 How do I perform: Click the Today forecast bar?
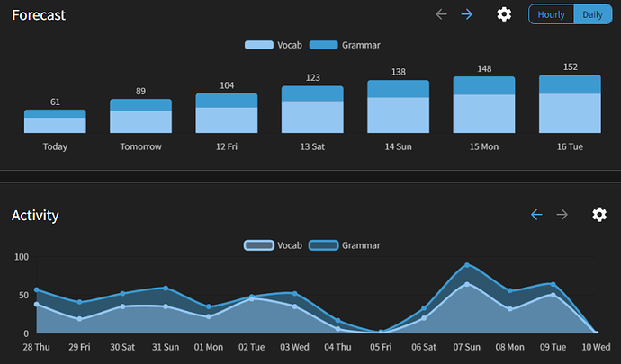pos(55,122)
